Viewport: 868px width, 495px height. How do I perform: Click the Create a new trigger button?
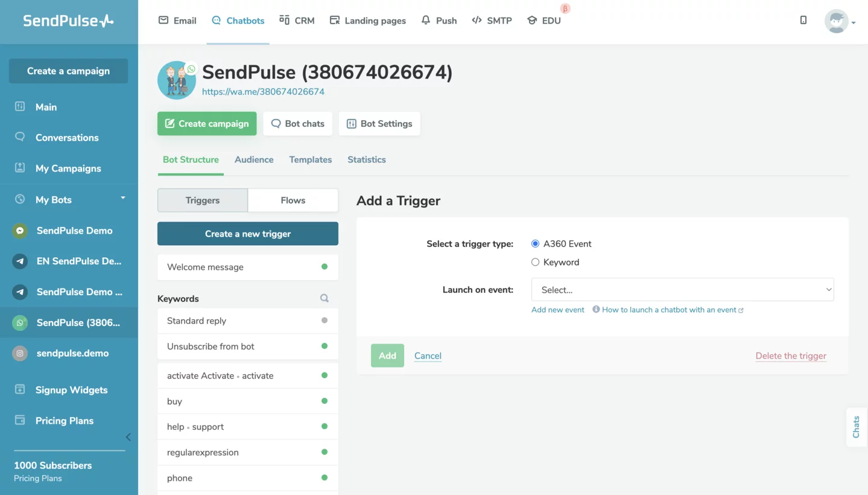247,234
